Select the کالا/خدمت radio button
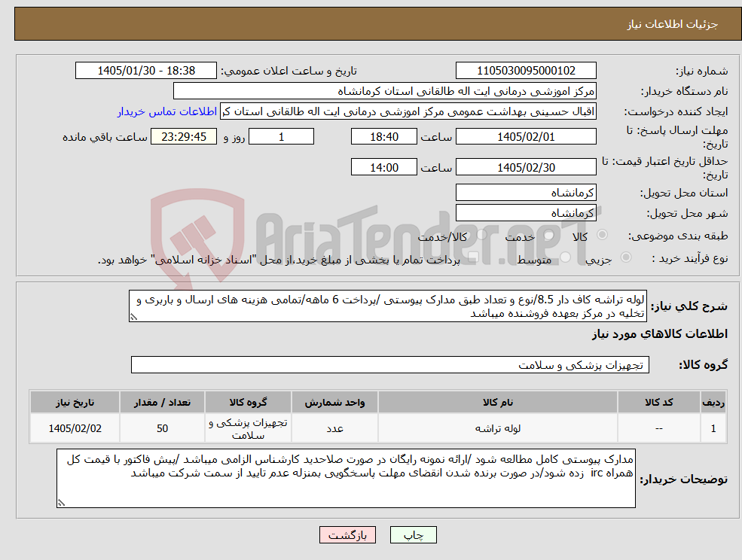The width and height of the screenshot is (742, 560). coord(481,235)
